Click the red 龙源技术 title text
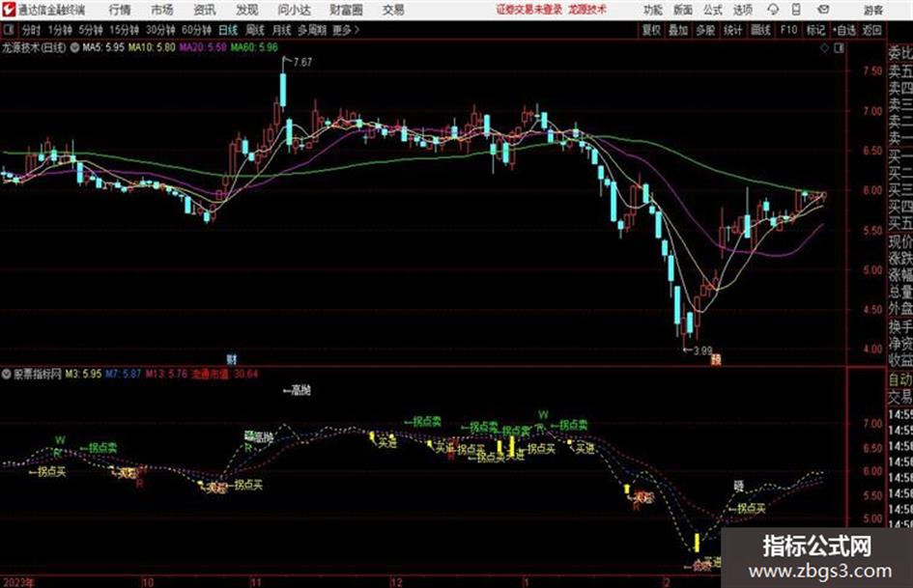Image resolution: width=913 pixels, height=588 pixels. point(587,10)
